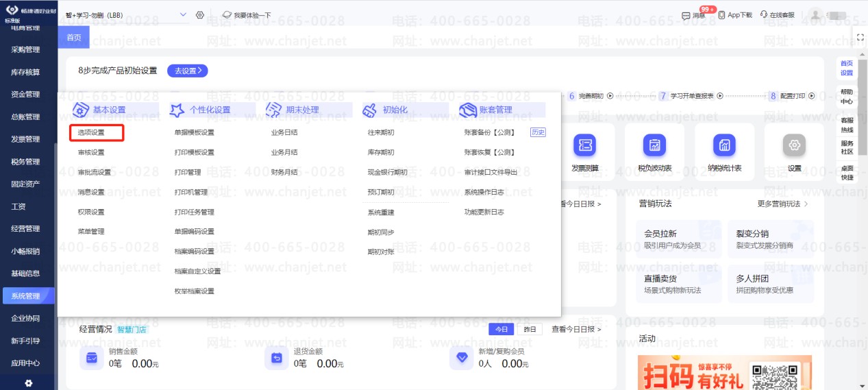868x390 pixels.
Task: Toggle the fullscreen icon
Action: 860,37
